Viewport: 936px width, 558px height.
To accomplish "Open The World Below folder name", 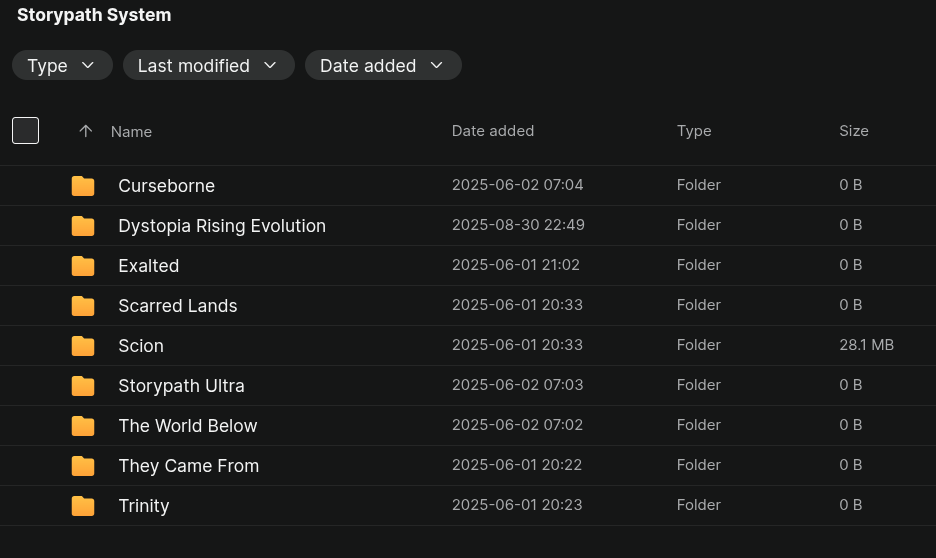I will (x=187, y=426).
